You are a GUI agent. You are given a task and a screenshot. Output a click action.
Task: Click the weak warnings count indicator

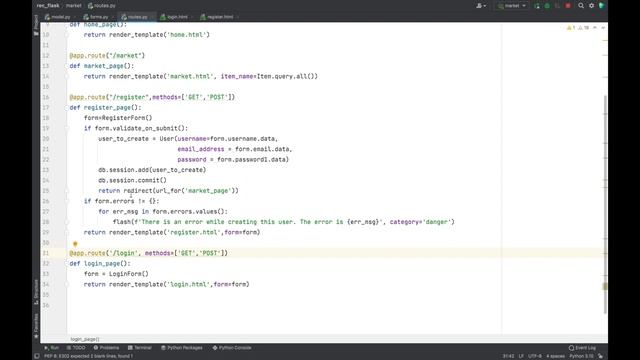pos(584,28)
